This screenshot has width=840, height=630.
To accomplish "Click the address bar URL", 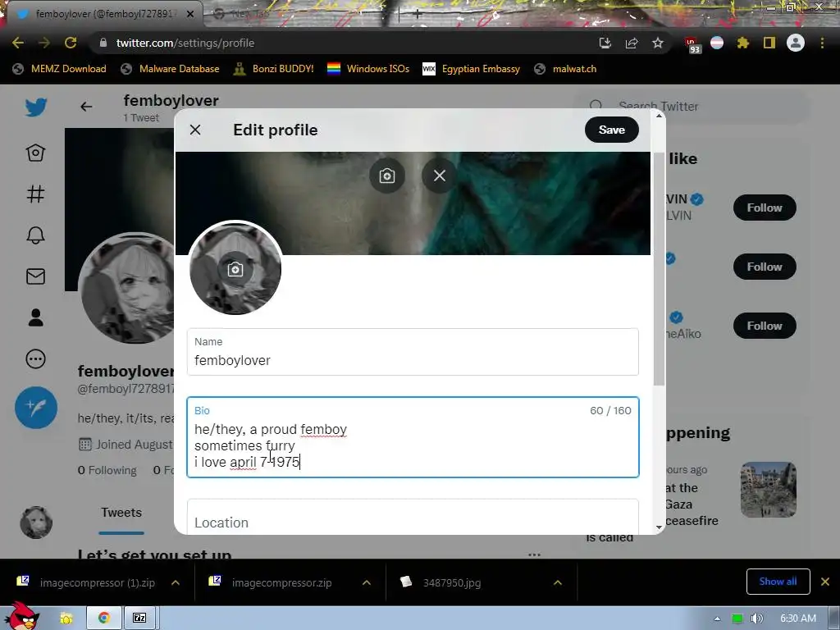I will (185, 43).
